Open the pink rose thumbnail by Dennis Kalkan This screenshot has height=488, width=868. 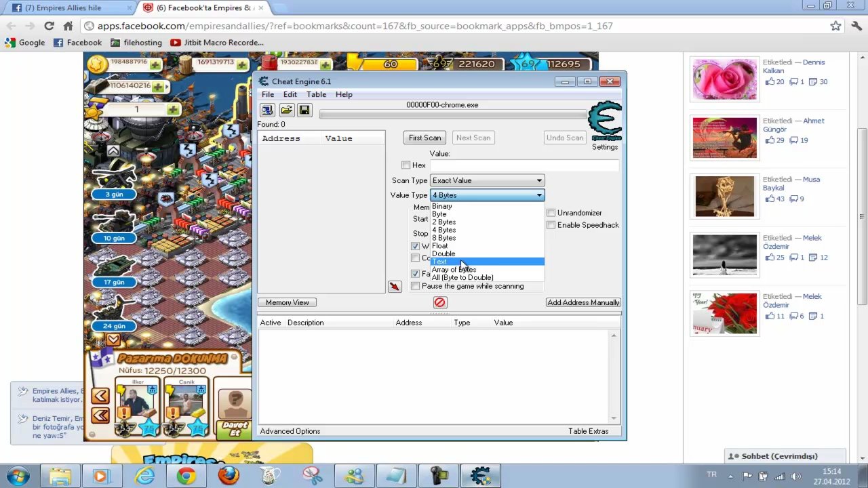724,79
